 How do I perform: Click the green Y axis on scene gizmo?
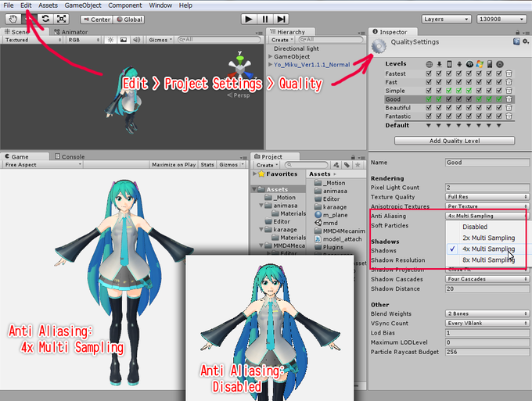pos(240,59)
